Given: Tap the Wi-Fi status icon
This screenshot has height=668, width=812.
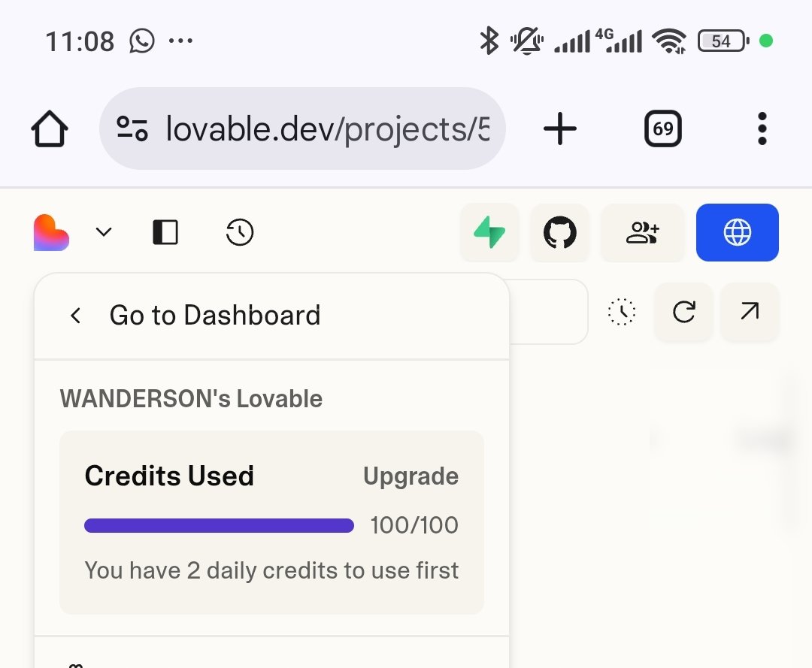Looking at the screenshot, I should (669, 41).
